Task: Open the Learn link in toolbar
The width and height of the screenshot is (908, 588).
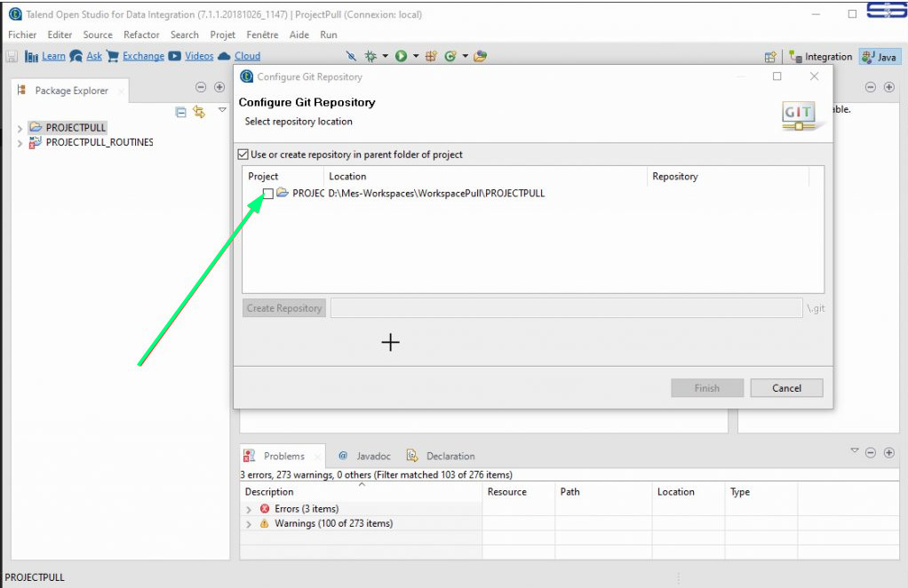Action: tap(53, 56)
